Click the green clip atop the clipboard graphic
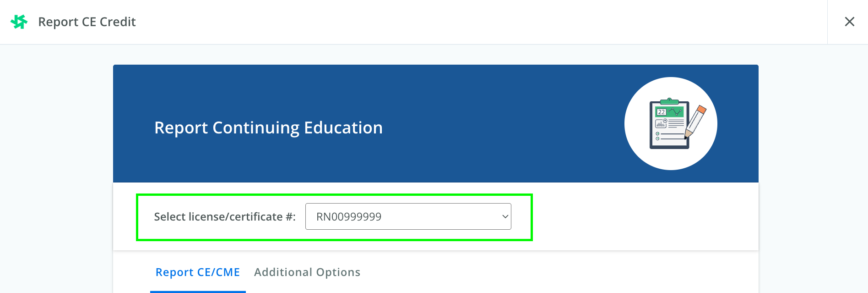 pyautogui.click(x=669, y=101)
